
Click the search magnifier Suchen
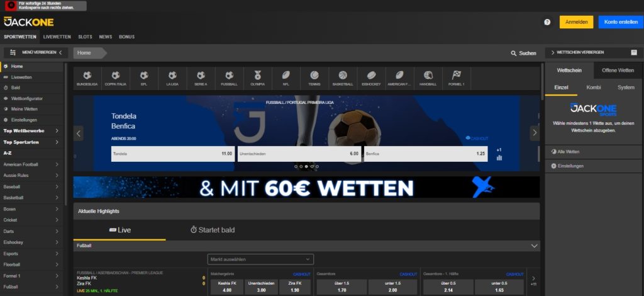pos(523,53)
